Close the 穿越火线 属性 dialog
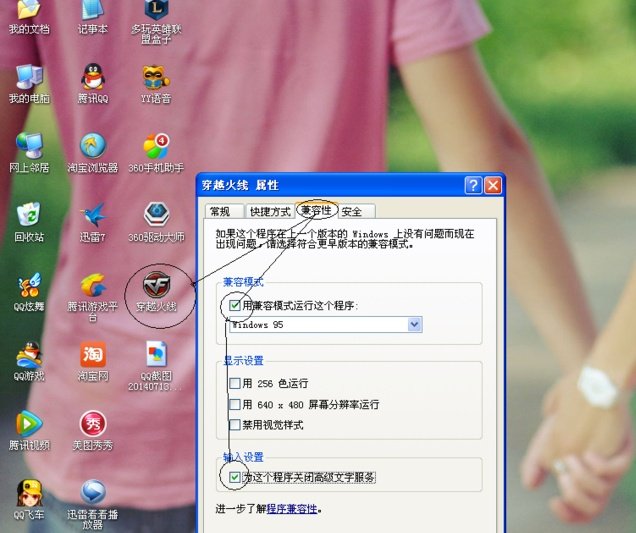This screenshot has height=533, width=636. tap(493, 185)
